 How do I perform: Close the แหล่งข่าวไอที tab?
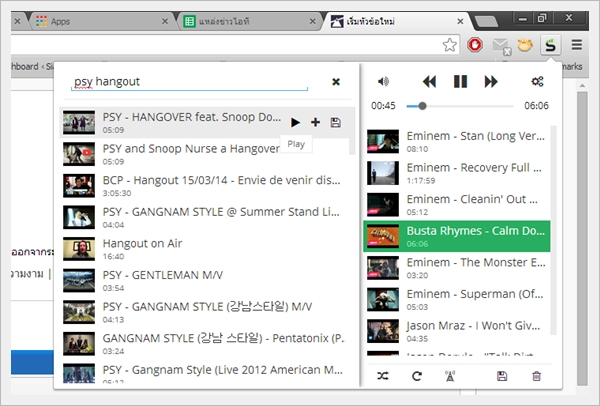coord(313,21)
